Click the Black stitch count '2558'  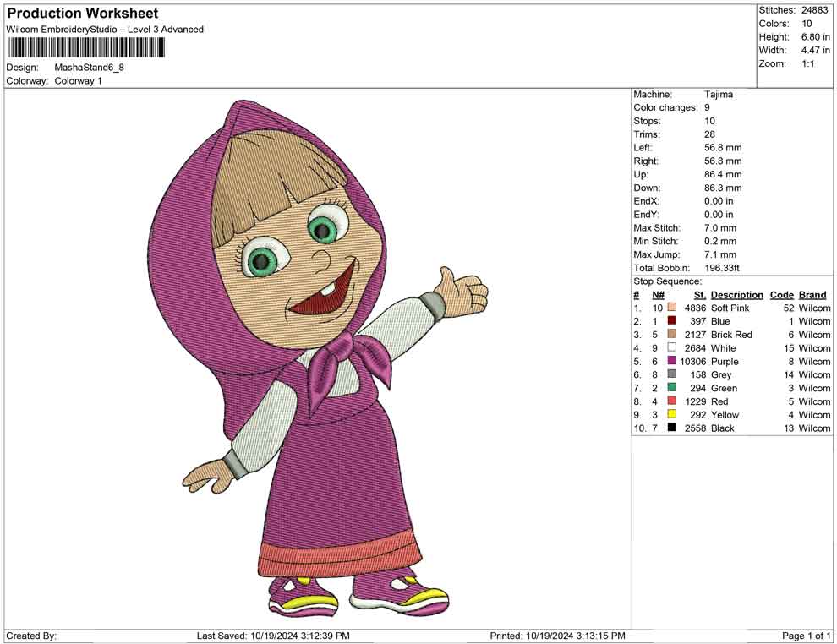point(696,428)
